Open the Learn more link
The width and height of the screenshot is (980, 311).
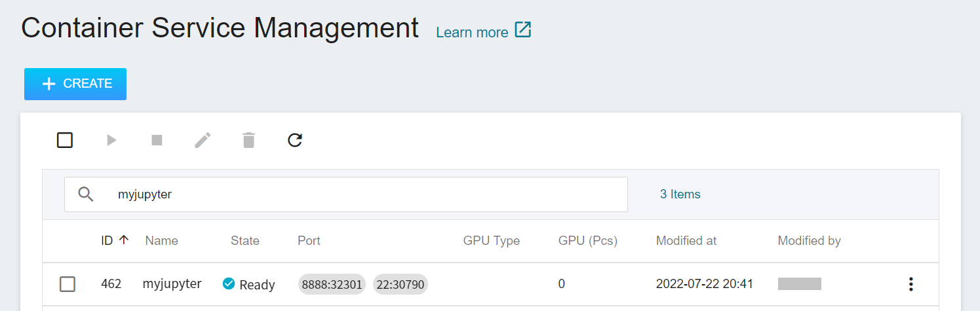pos(472,32)
